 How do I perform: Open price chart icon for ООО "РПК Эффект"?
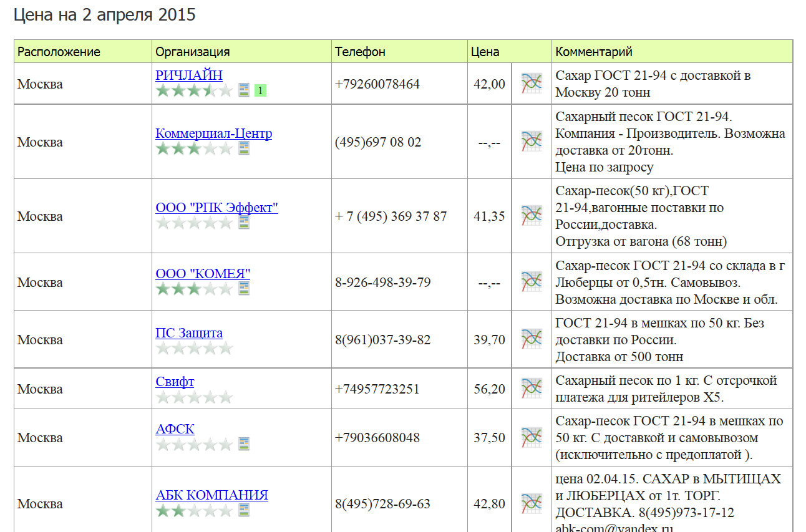pyautogui.click(x=532, y=216)
